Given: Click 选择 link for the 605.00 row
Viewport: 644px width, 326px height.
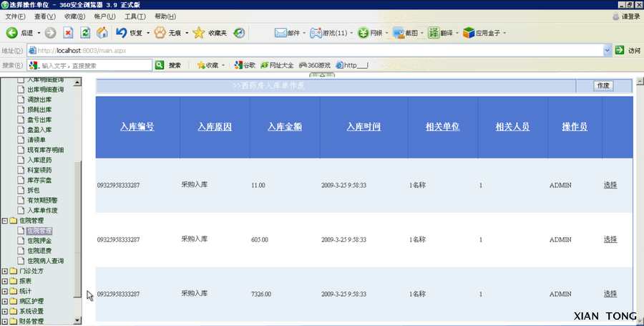Looking at the screenshot, I should [610, 239].
